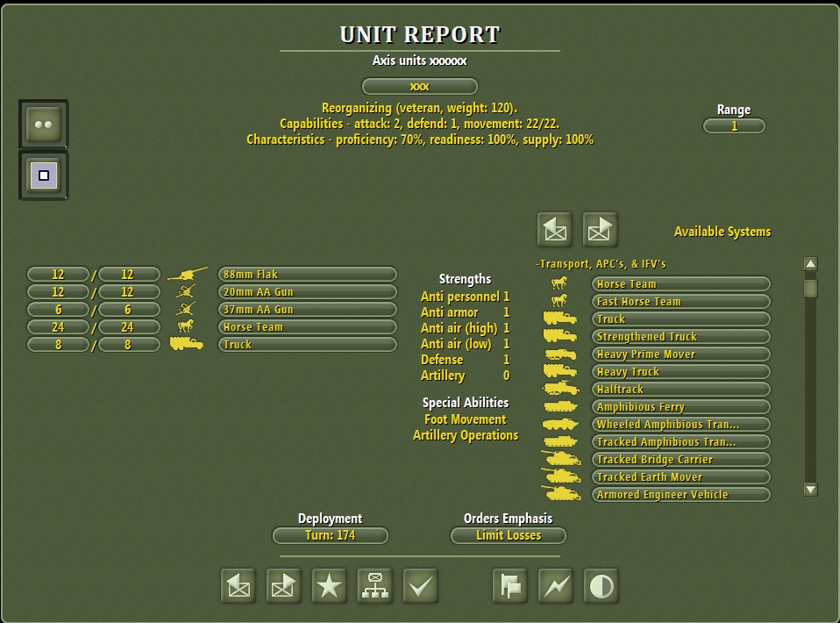
Task: Click the Available Systems scrollbar thumb
Action: [810, 288]
